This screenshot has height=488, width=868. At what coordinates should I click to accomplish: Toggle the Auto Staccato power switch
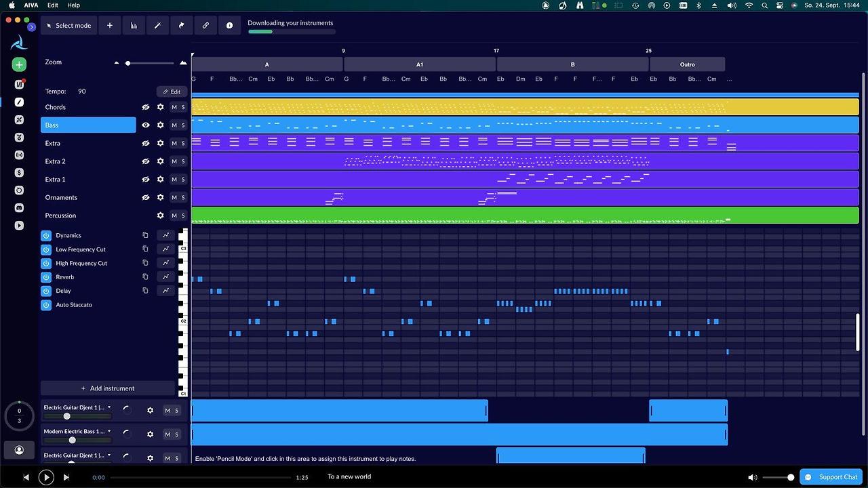click(x=46, y=305)
